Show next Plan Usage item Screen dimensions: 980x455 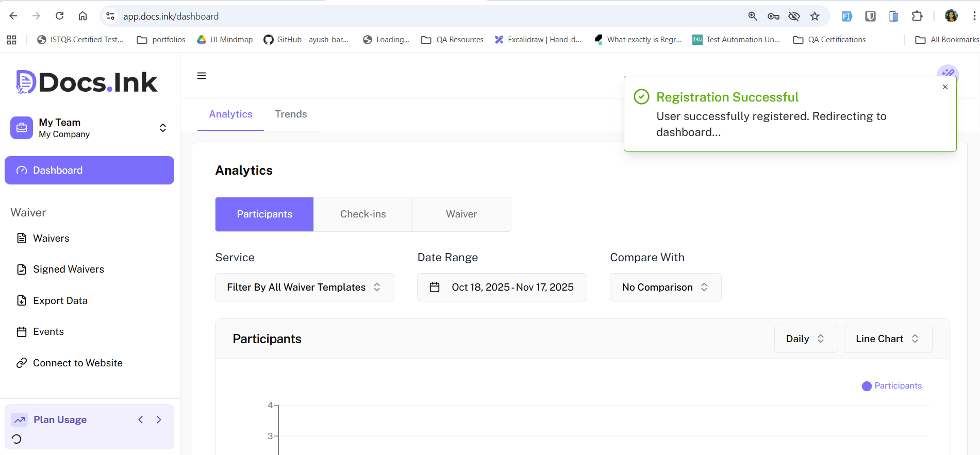(159, 420)
